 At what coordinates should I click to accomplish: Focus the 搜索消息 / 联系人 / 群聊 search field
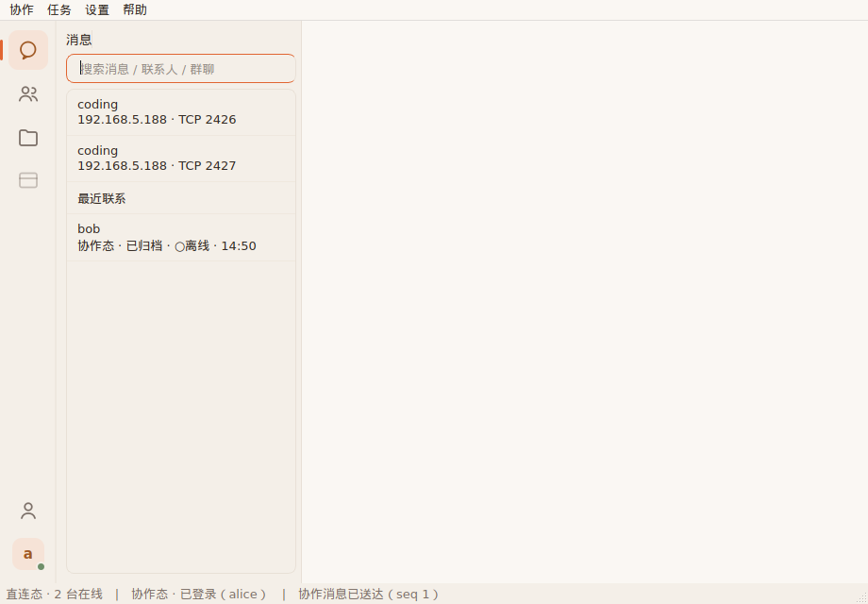click(181, 69)
